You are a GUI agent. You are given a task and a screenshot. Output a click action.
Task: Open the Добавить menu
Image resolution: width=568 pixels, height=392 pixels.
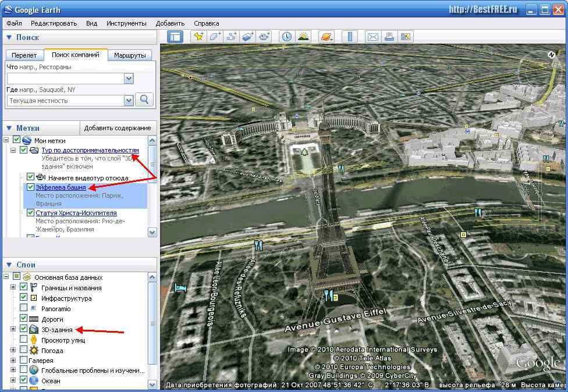tap(171, 23)
